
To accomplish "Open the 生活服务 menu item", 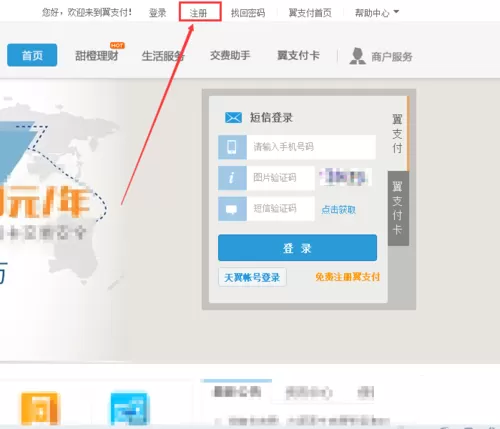I will point(163,56).
